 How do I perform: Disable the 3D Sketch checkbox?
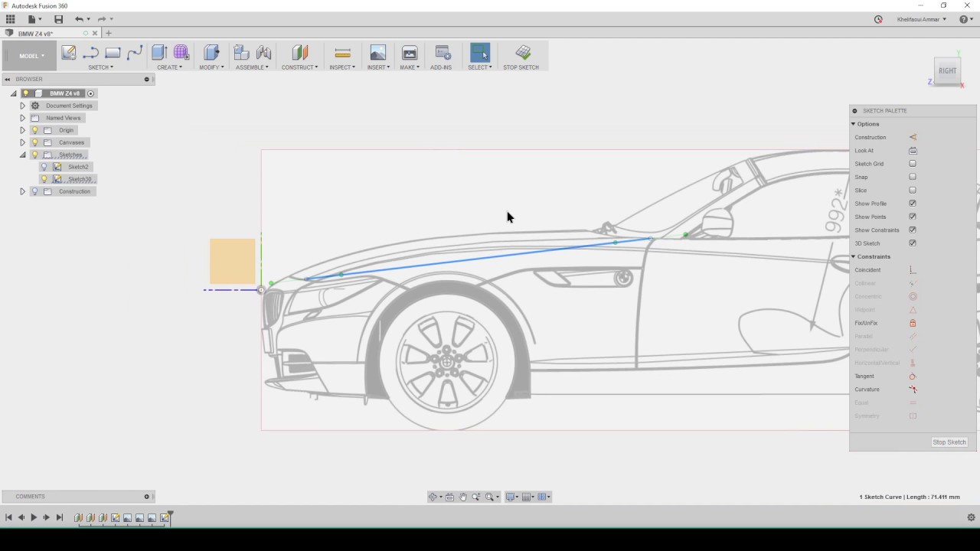(x=913, y=243)
